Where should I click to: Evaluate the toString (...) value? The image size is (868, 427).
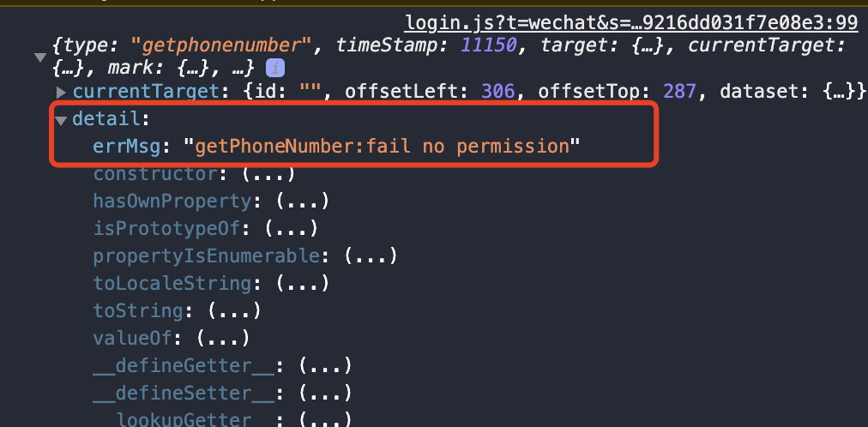[234, 311]
